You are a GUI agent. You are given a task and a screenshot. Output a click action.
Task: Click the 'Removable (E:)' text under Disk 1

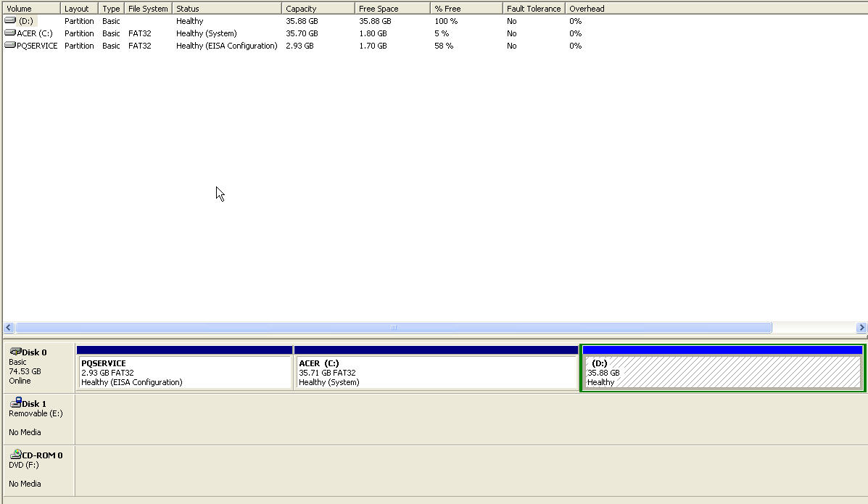[x=36, y=413]
